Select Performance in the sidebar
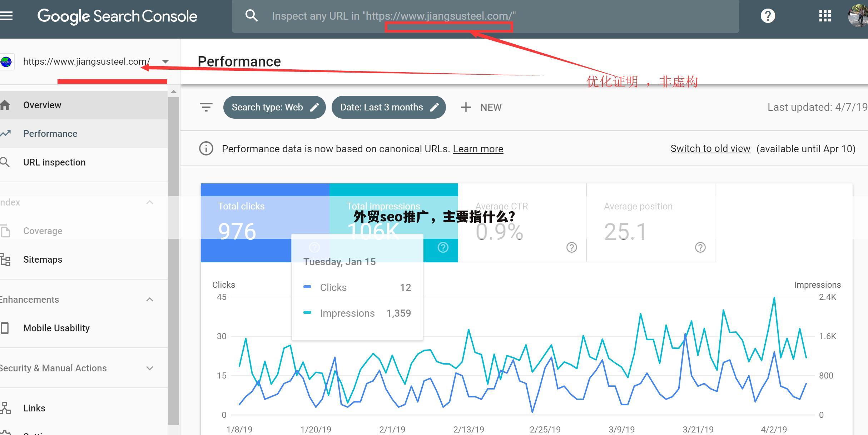Screen dimensions: 868x435 pyautogui.click(x=50, y=133)
